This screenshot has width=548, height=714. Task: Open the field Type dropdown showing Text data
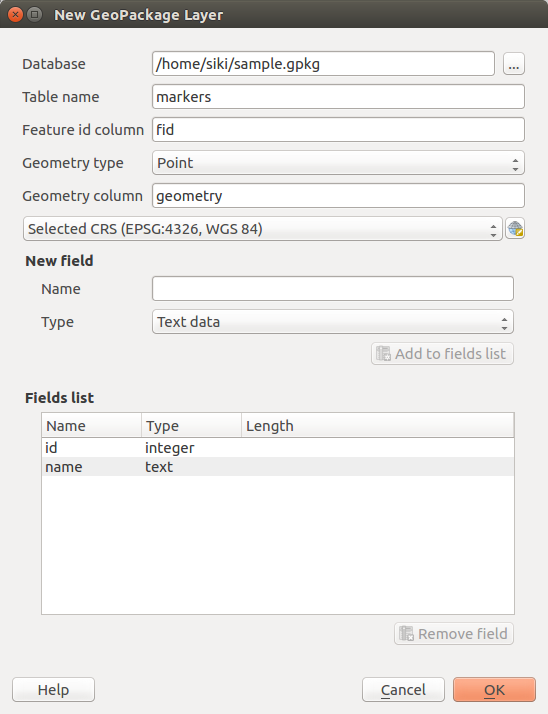[x=333, y=322]
